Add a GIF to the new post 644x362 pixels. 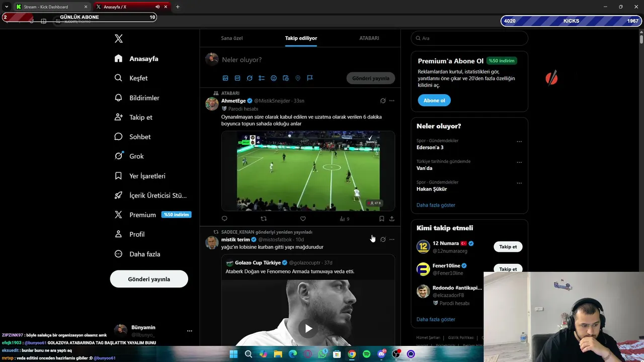pyautogui.click(x=237, y=78)
